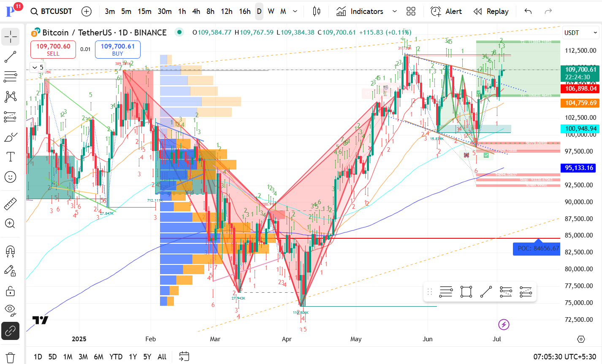
Task: Select the brush drawing tool
Action: click(11, 137)
